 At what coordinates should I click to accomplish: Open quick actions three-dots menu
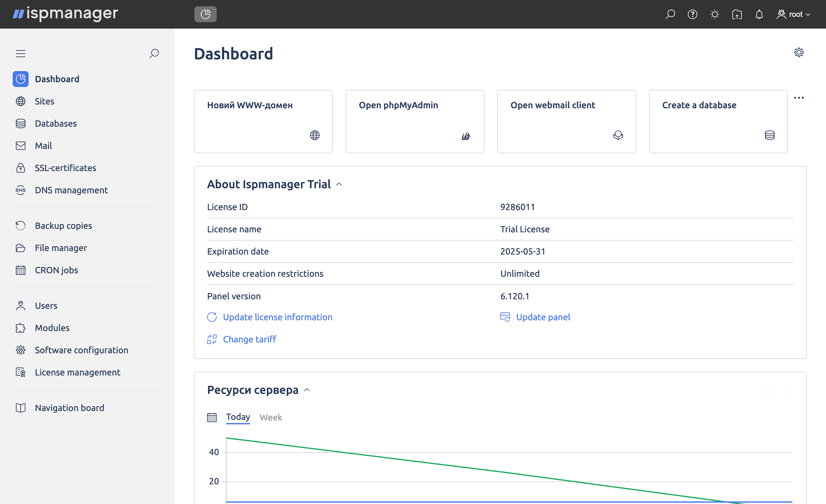[x=799, y=98]
